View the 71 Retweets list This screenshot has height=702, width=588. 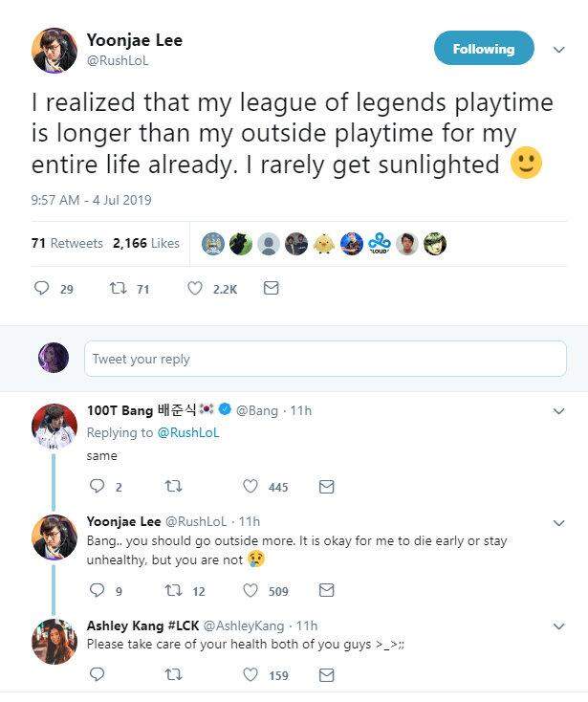[x=66, y=244]
